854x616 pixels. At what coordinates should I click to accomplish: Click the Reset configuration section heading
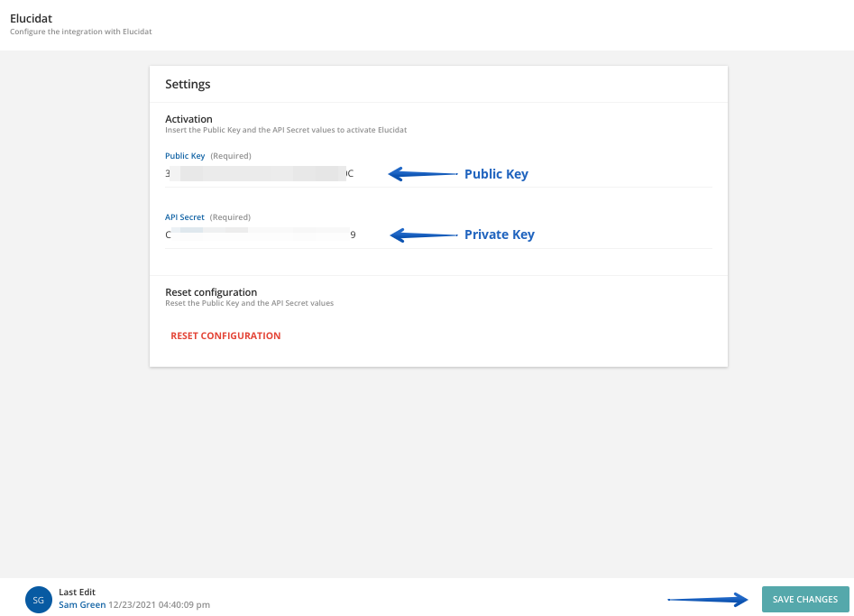[211, 292]
